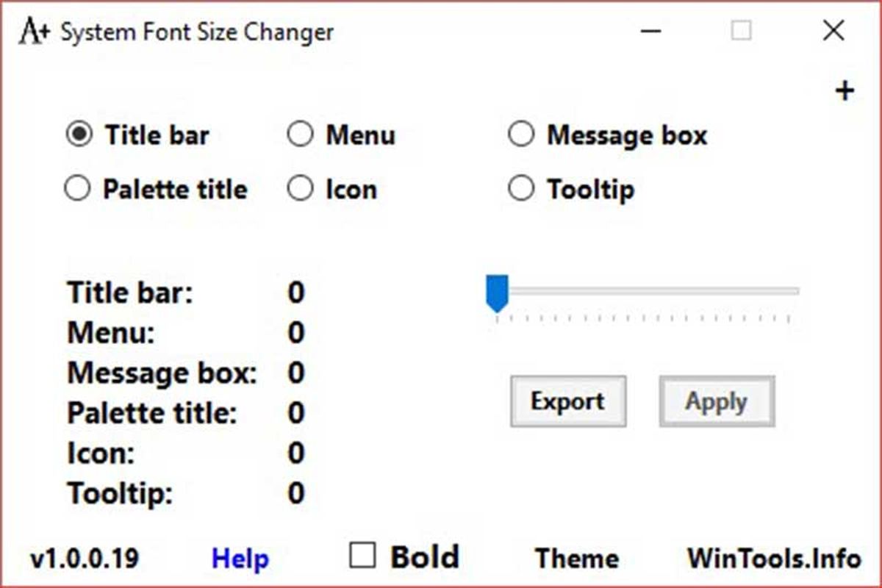882x588 pixels.
Task: Open the Help link
Action: [240, 559]
